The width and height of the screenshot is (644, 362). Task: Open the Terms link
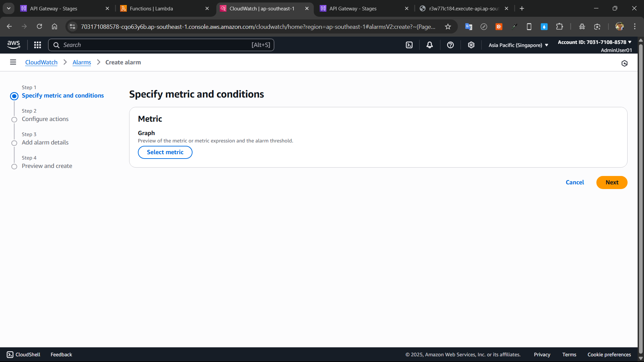click(569, 355)
